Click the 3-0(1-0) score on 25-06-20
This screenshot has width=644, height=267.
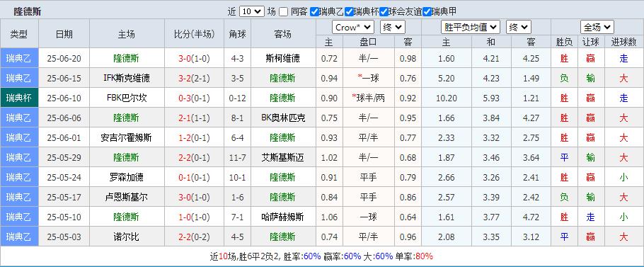point(195,58)
